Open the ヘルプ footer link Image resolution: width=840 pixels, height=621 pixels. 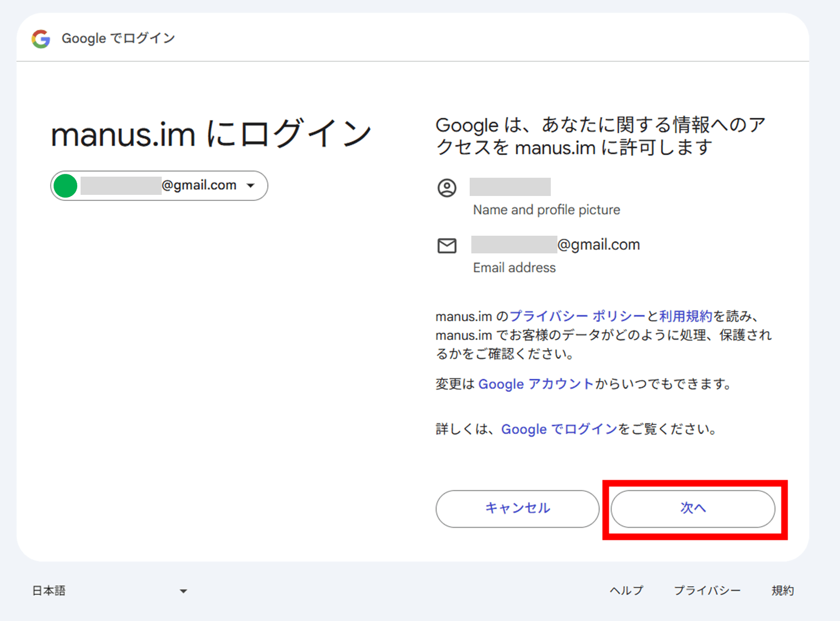point(626,591)
